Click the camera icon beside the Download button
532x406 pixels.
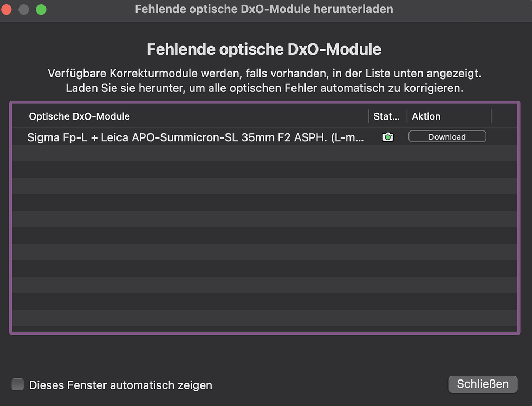click(x=387, y=136)
